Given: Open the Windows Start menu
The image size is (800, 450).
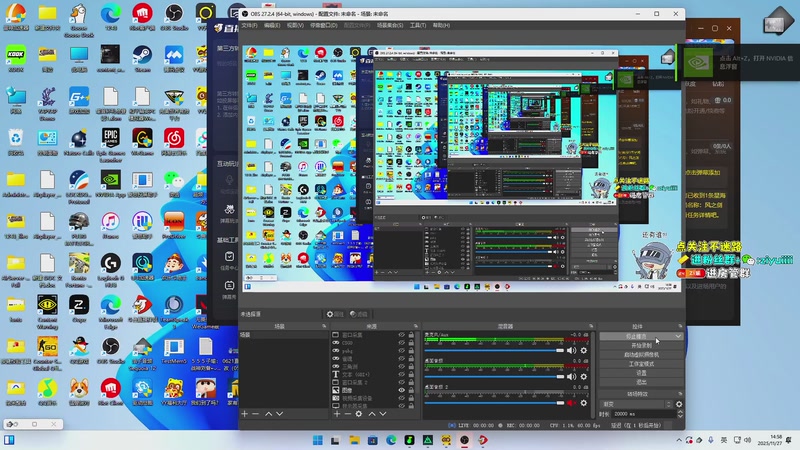Looking at the screenshot, I should pos(317,440).
